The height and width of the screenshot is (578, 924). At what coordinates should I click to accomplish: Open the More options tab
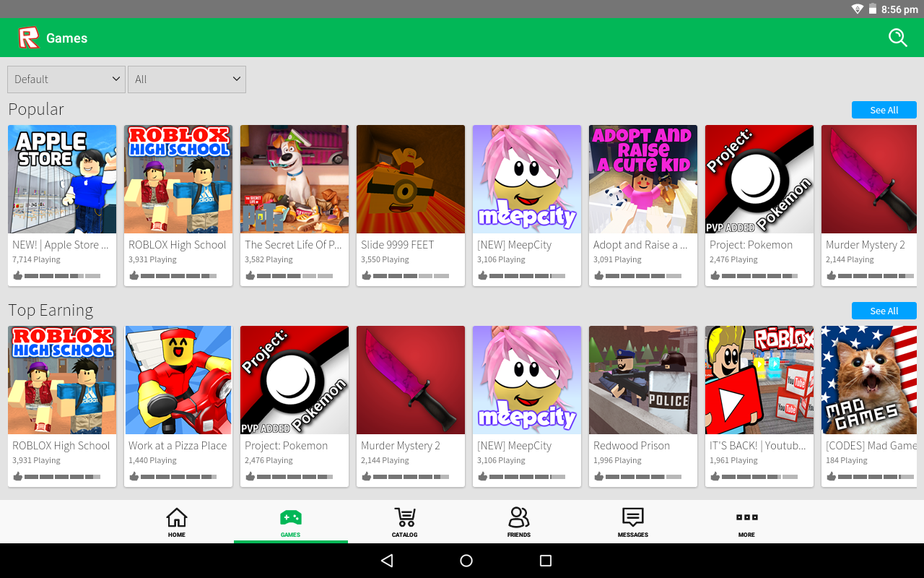point(746,522)
